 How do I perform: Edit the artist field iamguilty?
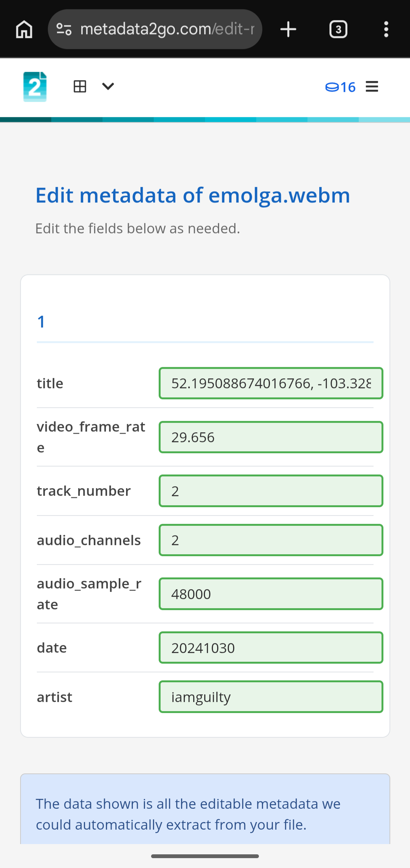[x=271, y=697]
